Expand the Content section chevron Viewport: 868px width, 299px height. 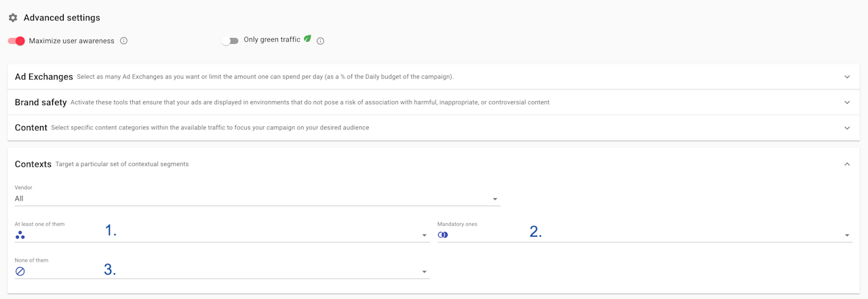847,127
